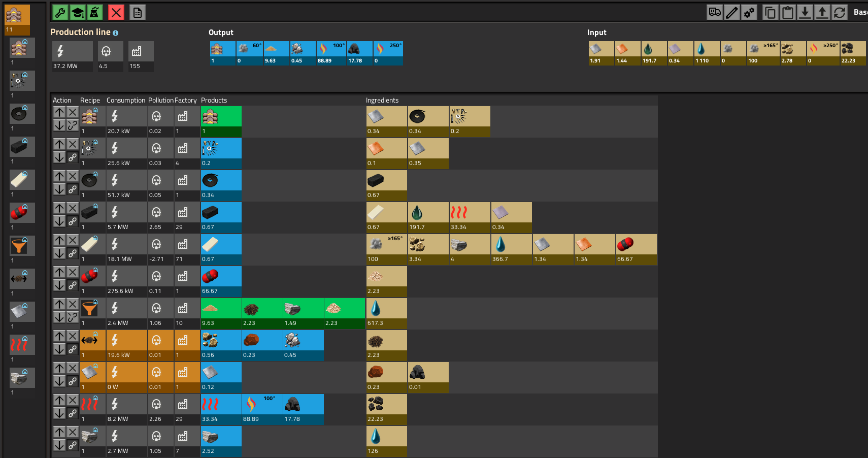Click the green wrench button in top toolbar

[x=60, y=13]
